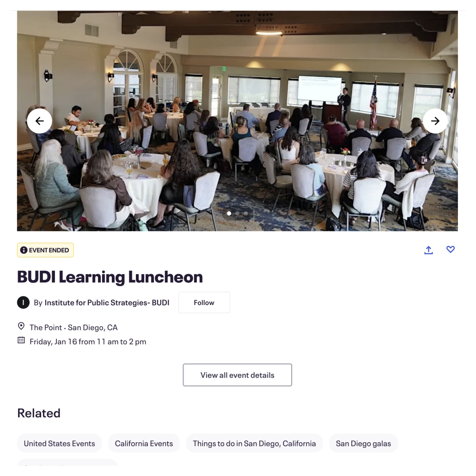This screenshot has width=476, height=476.
Task: Select the first carousel dot indicator
Action: 229,214
